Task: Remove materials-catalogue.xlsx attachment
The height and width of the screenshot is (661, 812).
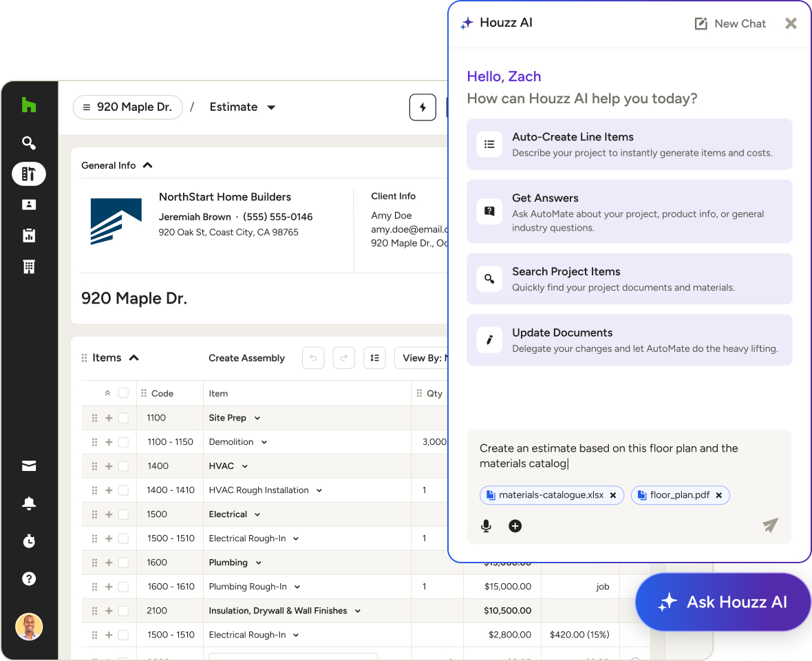Action: click(613, 495)
